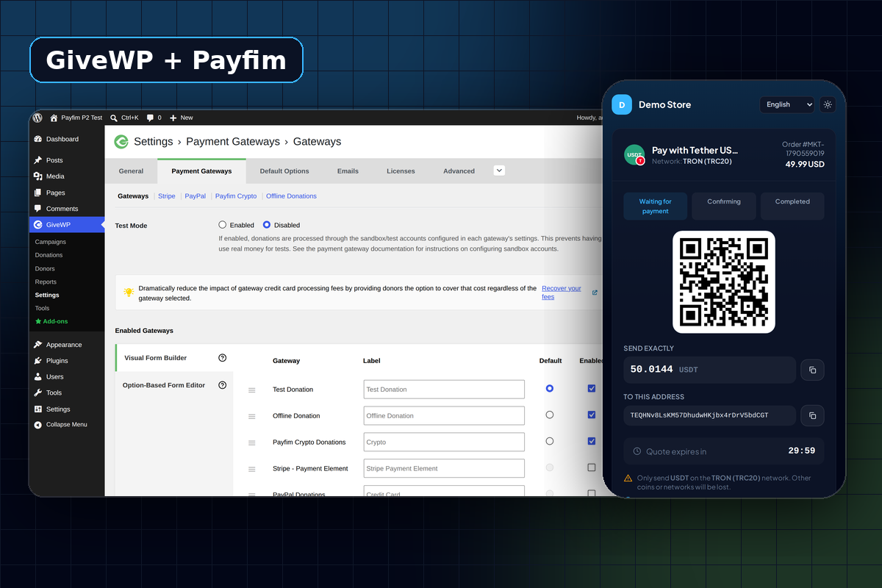The height and width of the screenshot is (588, 882).
Task: Open GiveWP Reports submenu
Action: click(x=46, y=282)
